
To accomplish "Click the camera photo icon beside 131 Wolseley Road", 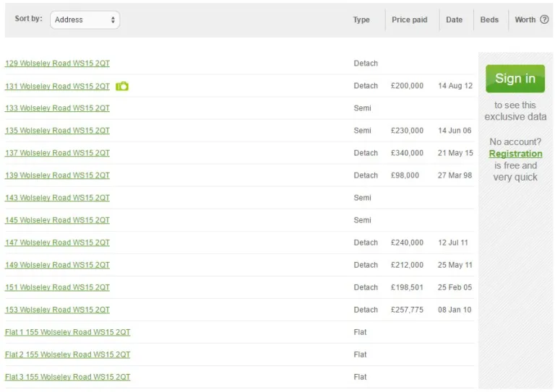I will (122, 86).
